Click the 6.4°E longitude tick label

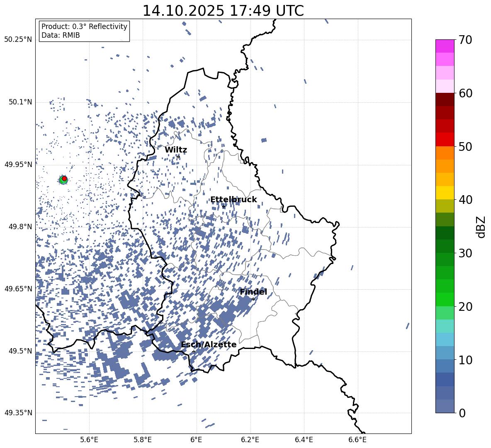click(304, 440)
